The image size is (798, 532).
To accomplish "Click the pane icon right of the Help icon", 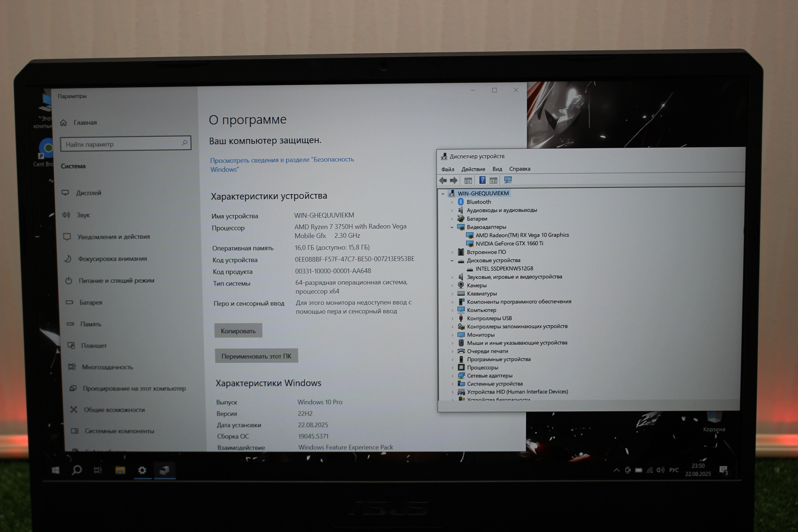I will click(494, 181).
